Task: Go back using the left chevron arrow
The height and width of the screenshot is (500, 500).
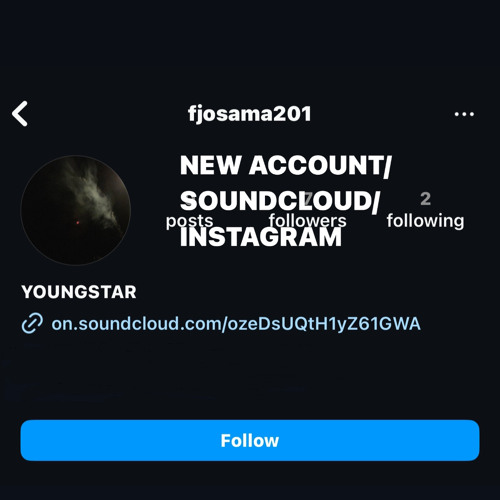Action: point(20,114)
